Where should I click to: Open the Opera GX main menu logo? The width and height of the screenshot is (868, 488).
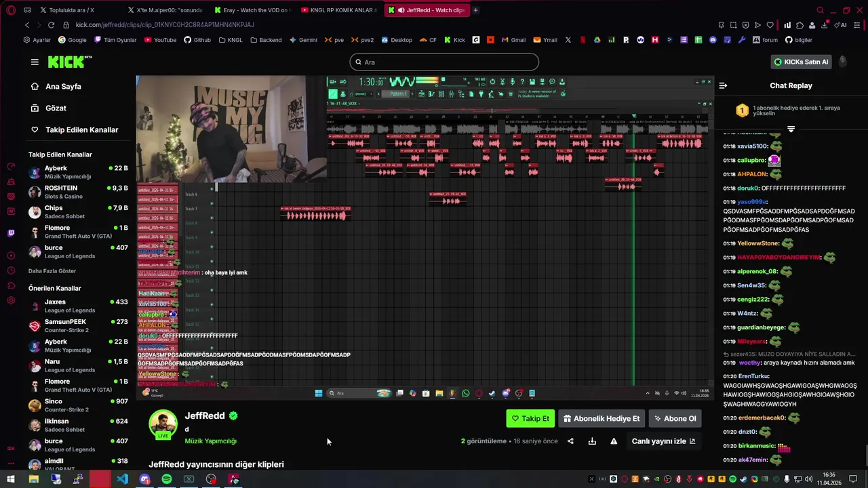tap(10, 10)
